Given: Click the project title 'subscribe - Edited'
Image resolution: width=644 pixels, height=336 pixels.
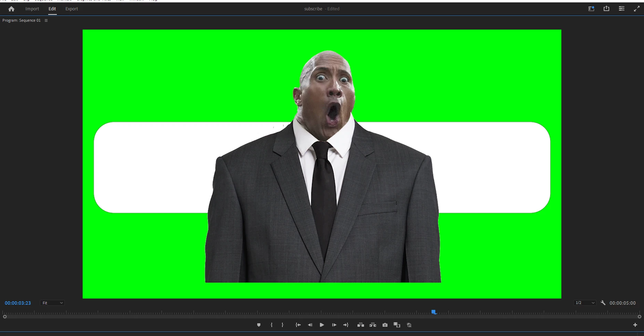Looking at the screenshot, I should pos(322,9).
